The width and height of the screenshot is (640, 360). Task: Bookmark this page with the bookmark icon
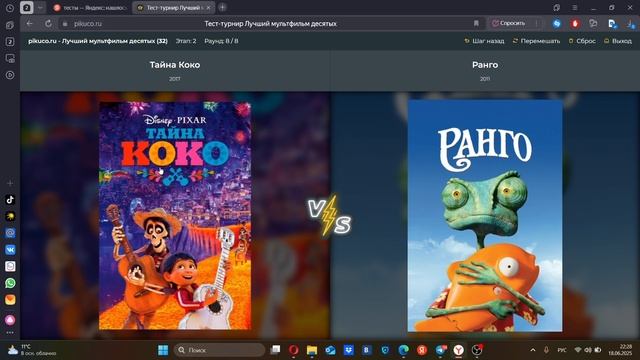click(476, 24)
